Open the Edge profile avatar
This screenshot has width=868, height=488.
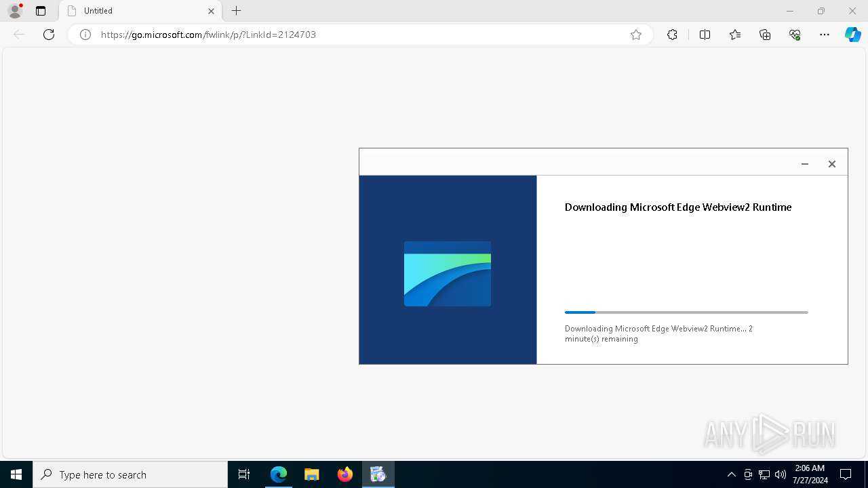(x=15, y=11)
